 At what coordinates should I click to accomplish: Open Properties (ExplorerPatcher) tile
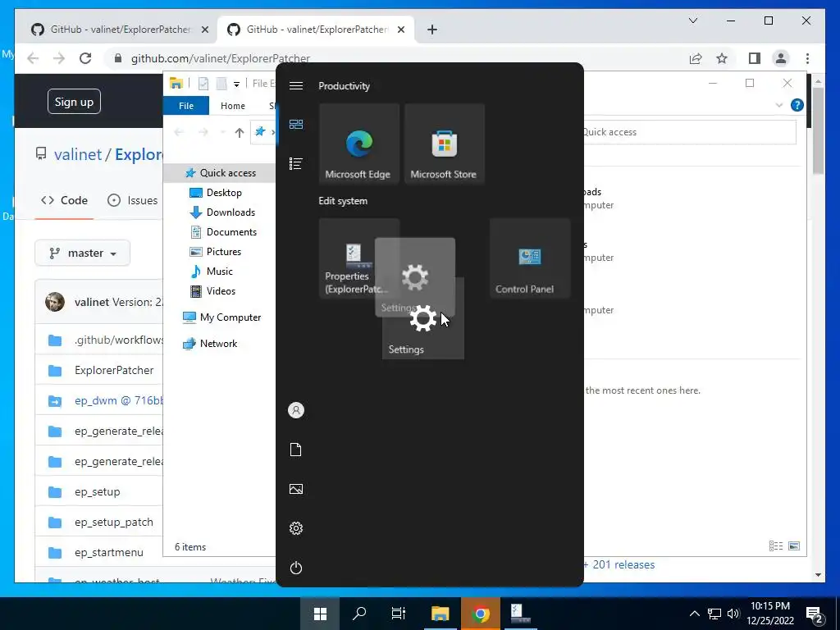click(x=347, y=258)
